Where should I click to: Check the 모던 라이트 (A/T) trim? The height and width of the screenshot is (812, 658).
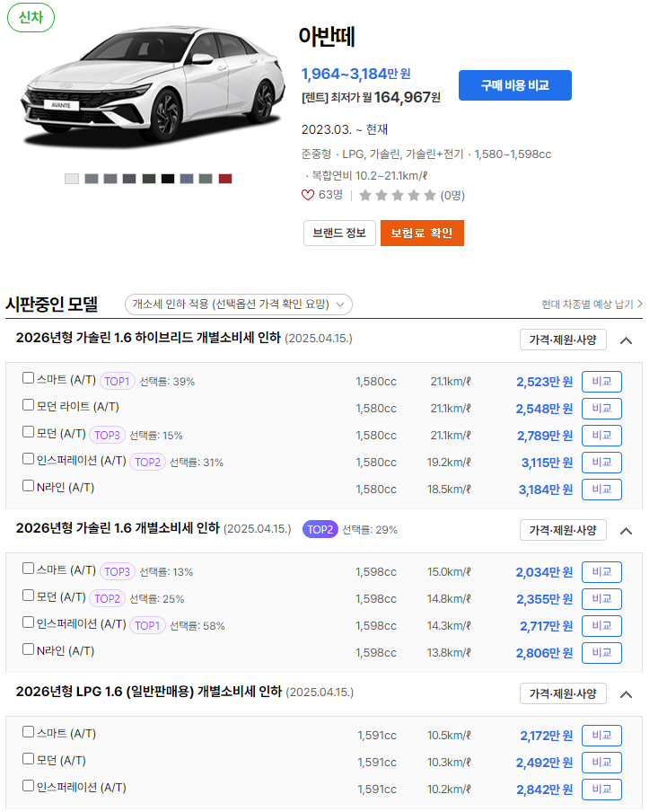point(28,405)
